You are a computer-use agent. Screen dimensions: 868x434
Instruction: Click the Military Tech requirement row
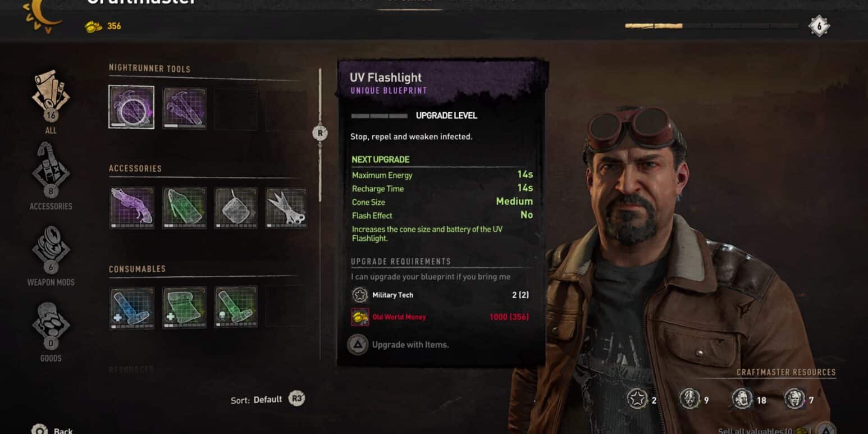point(440,295)
